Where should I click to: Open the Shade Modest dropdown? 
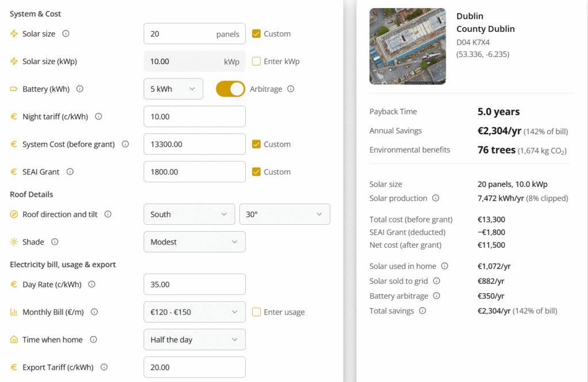[x=194, y=241]
